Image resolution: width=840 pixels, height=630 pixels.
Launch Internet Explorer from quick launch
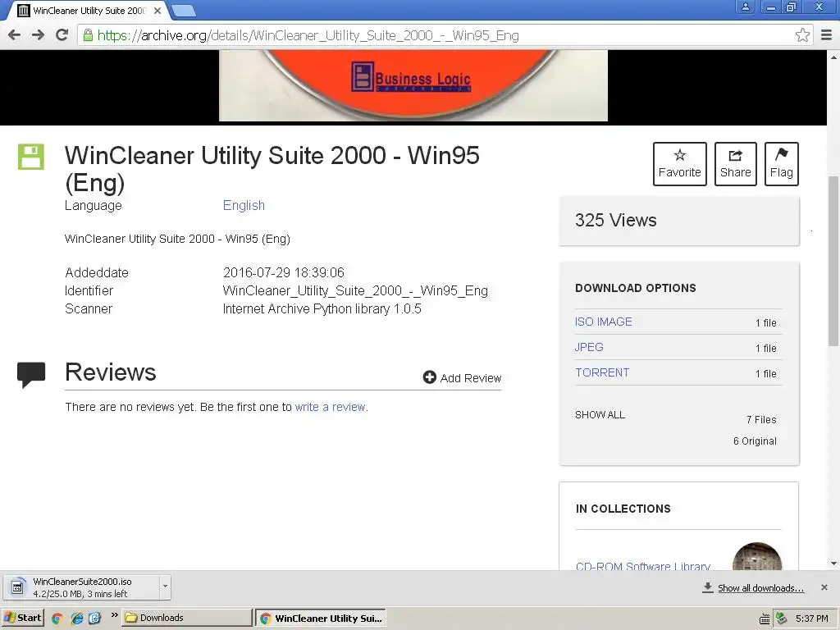point(76,619)
